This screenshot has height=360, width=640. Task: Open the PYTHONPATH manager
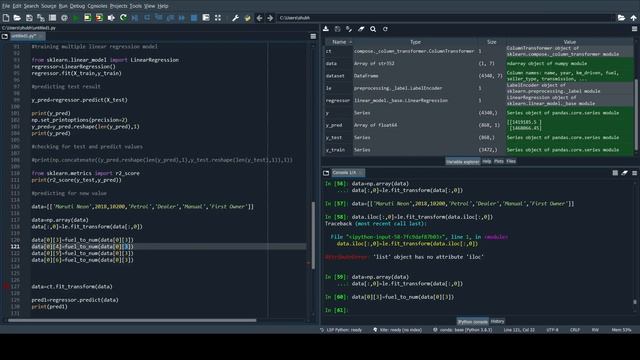(247, 18)
